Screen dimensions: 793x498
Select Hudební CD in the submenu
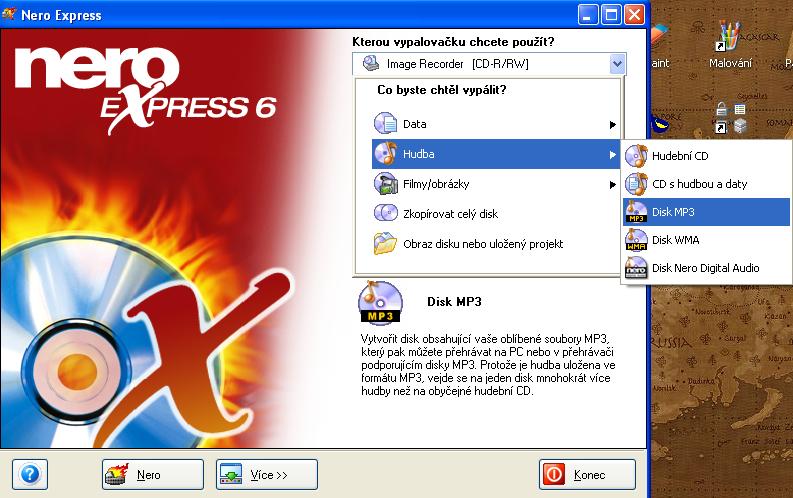click(706, 156)
